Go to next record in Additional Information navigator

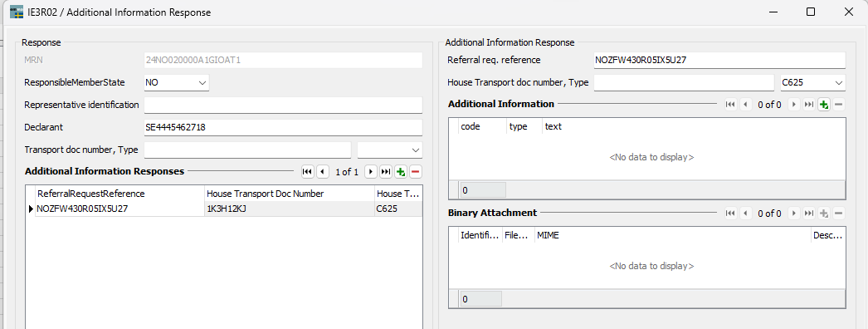coord(794,104)
